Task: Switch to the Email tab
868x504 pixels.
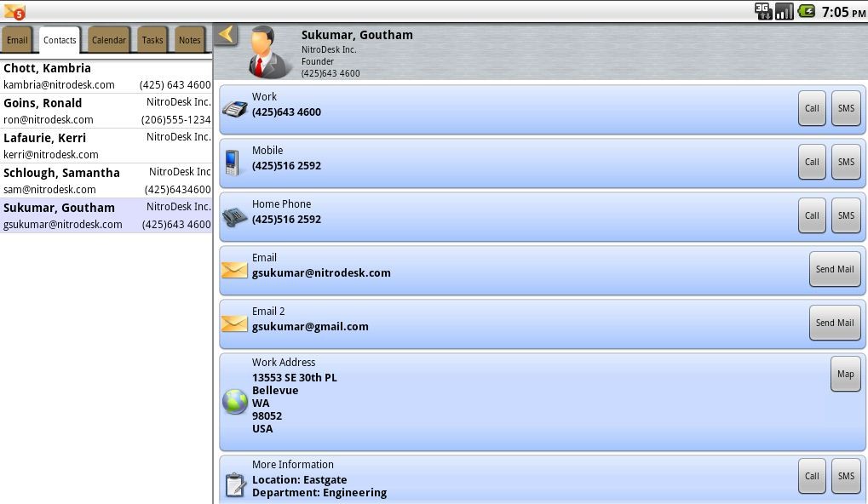Action: pyautogui.click(x=17, y=40)
